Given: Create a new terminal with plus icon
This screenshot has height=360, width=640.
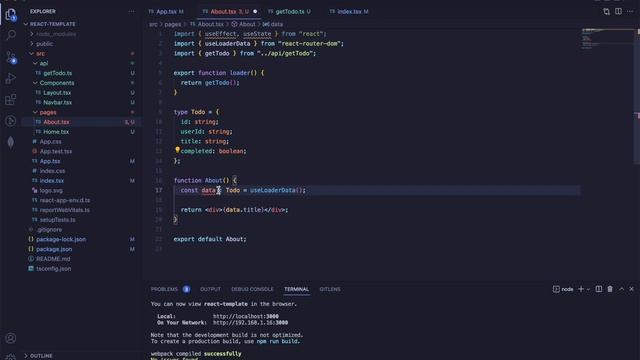Looking at the screenshot, I should click(581, 289).
